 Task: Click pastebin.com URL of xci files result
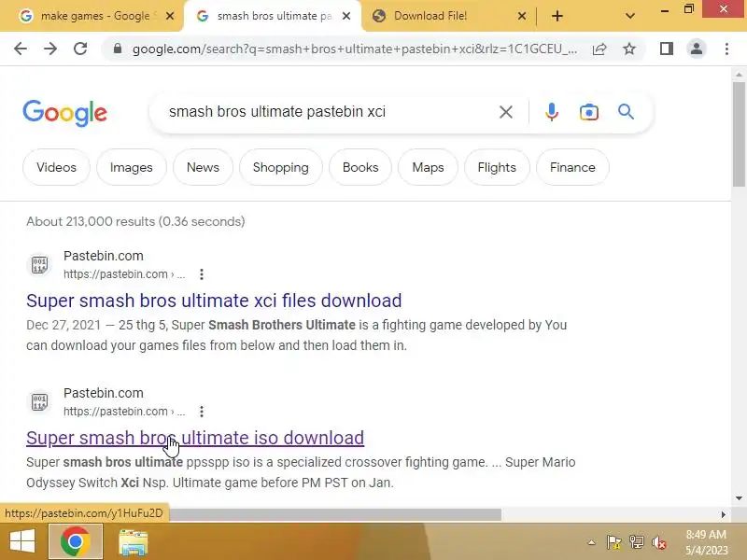pyautogui.click(x=124, y=274)
